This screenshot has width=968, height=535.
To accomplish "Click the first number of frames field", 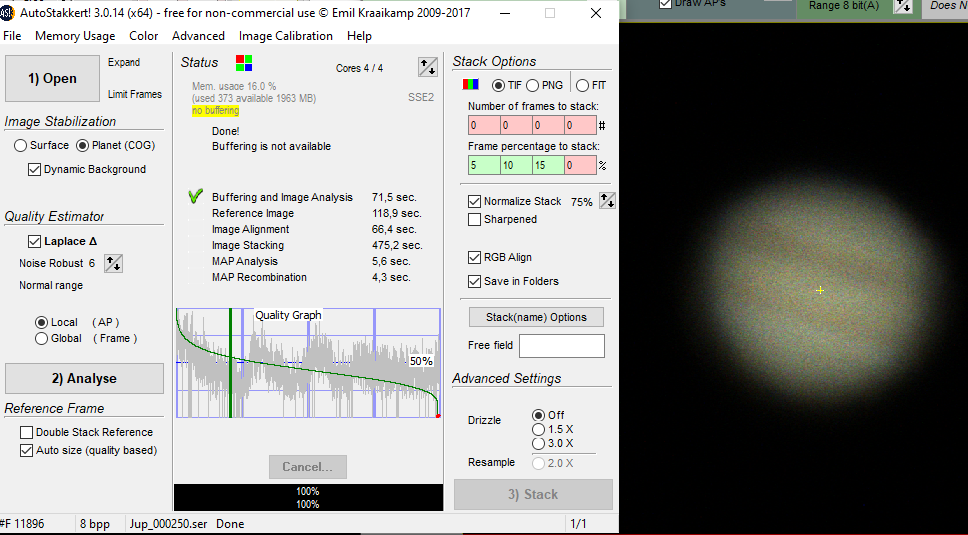I will tap(484, 125).
